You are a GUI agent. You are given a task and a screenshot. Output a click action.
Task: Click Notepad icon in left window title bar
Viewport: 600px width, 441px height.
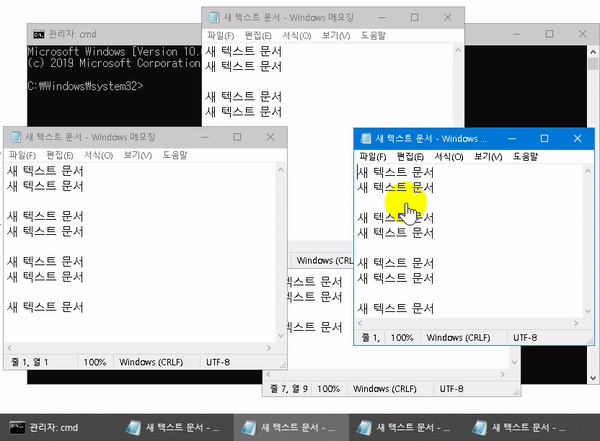[15, 137]
